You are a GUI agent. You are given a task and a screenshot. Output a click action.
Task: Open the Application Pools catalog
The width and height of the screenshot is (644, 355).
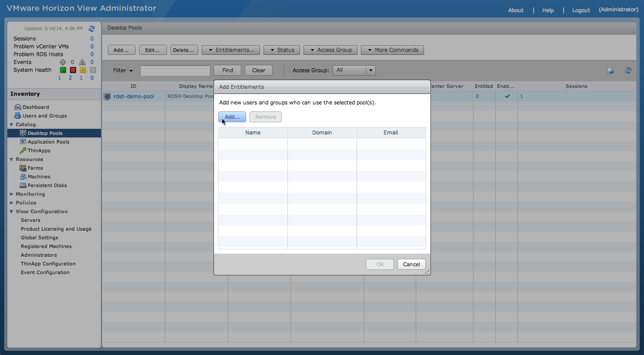(49, 141)
